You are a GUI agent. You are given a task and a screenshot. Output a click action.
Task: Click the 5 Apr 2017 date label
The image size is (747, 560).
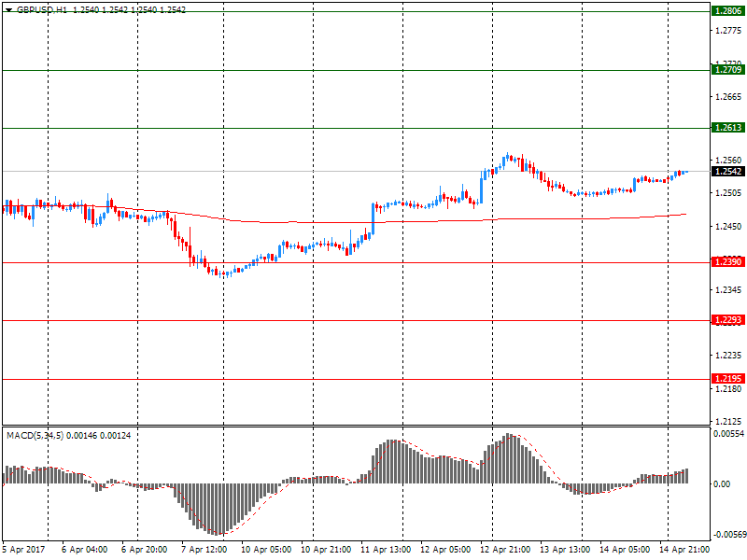pyautogui.click(x=24, y=550)
